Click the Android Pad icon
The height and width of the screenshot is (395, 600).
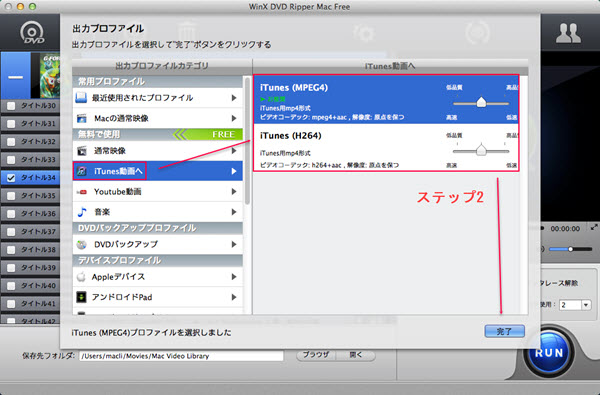click(82, 297)
